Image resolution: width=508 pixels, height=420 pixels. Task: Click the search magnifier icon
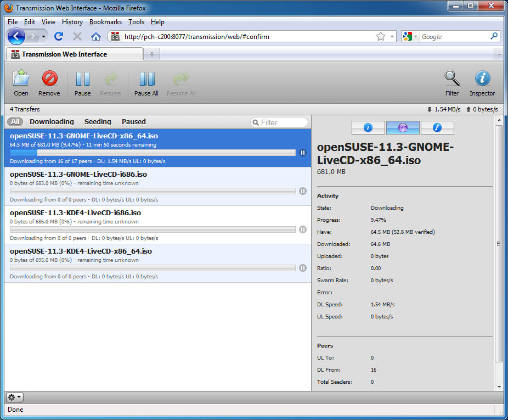494,36
